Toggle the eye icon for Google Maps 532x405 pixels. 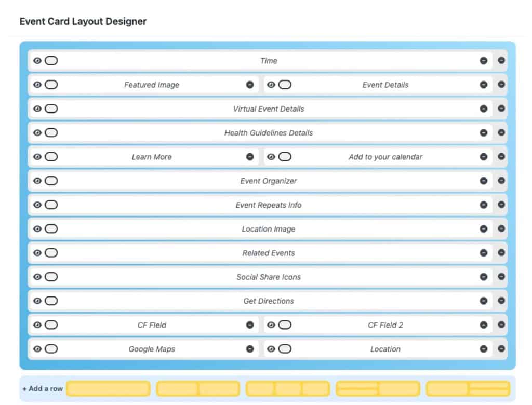(x=37, y=349)
